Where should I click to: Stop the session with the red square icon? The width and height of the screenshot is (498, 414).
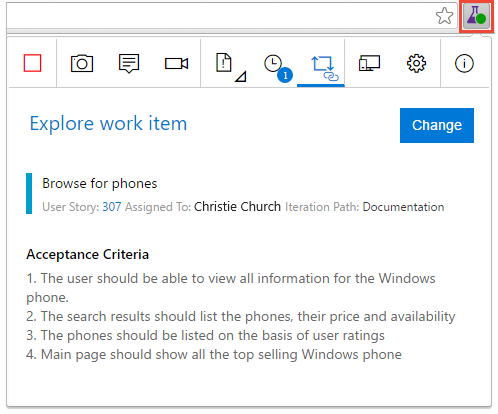point(32,63)
